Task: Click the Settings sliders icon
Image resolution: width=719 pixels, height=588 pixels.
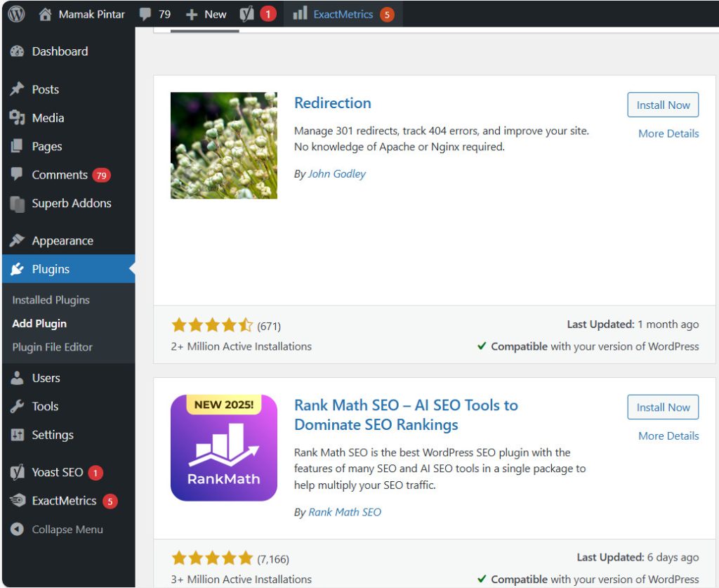Action: pos(17,434)
